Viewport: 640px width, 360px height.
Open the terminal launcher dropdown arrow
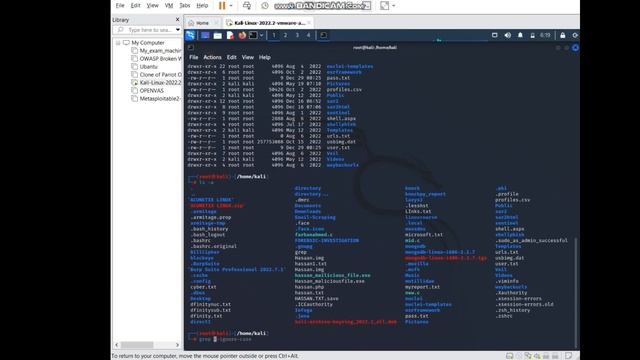(x=262, y=36)
